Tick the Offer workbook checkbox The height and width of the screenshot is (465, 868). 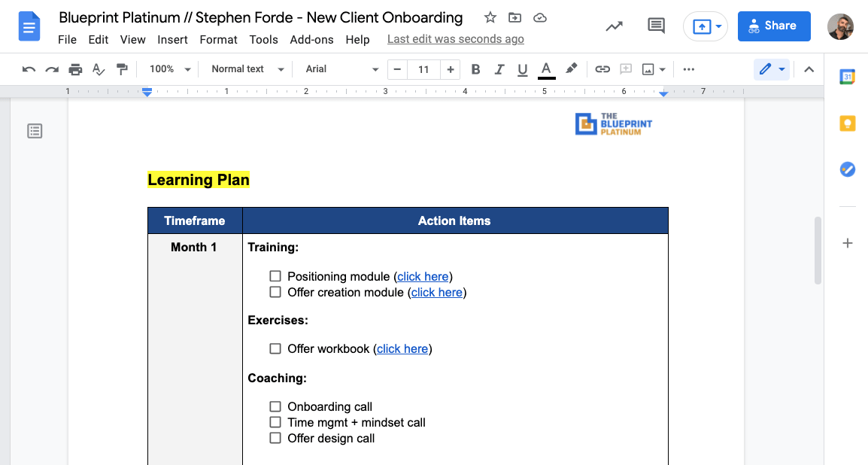point(275,348)
